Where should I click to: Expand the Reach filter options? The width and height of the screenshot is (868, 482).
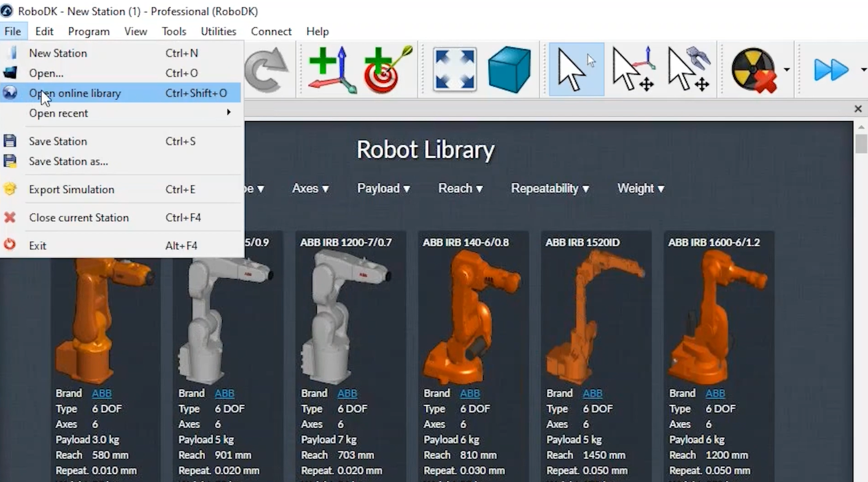[460, 188]
